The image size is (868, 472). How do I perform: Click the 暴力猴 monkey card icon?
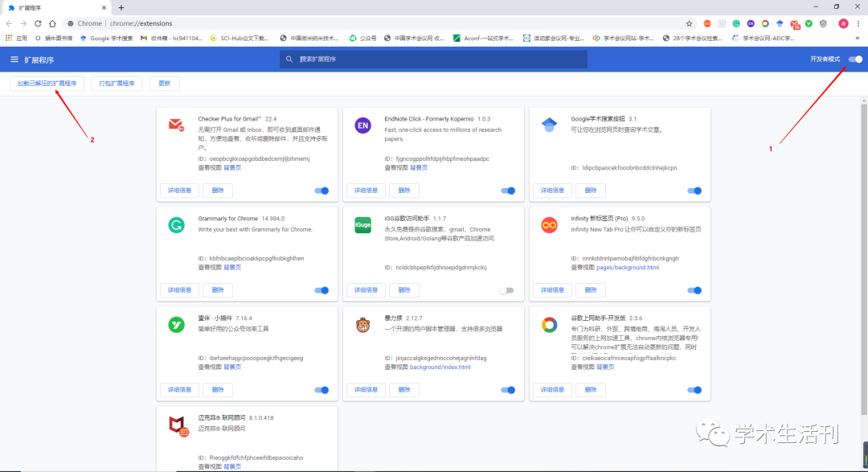click(362, 325)
